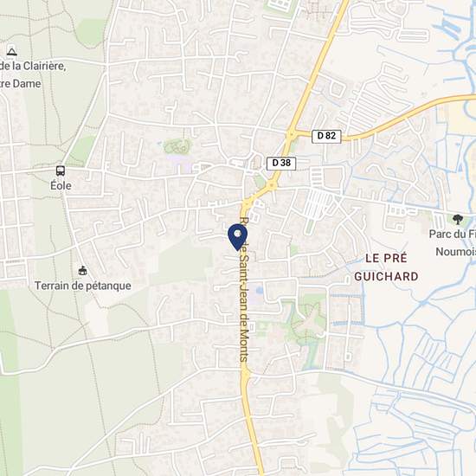Click the roundabout just below D 38 shield
Viewport: 476px width, 476px height.
pyautogui.click(x=272, y=184)
